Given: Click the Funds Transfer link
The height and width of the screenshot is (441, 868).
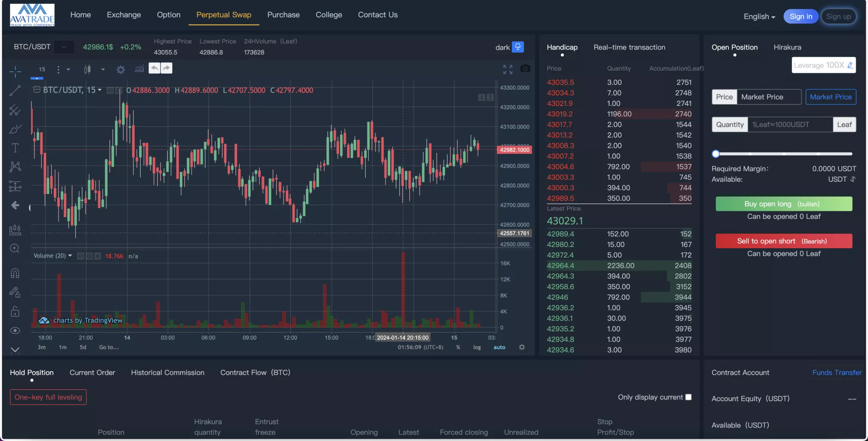Looking at the screenshot, I should coord(837,373).
